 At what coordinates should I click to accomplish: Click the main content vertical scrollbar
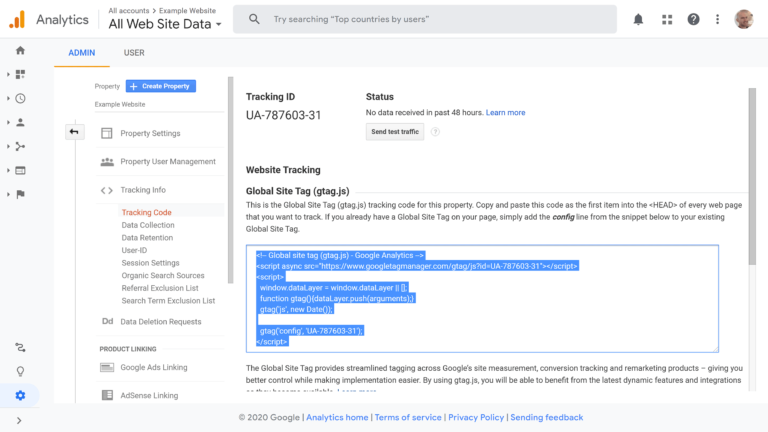pos(752,176)
